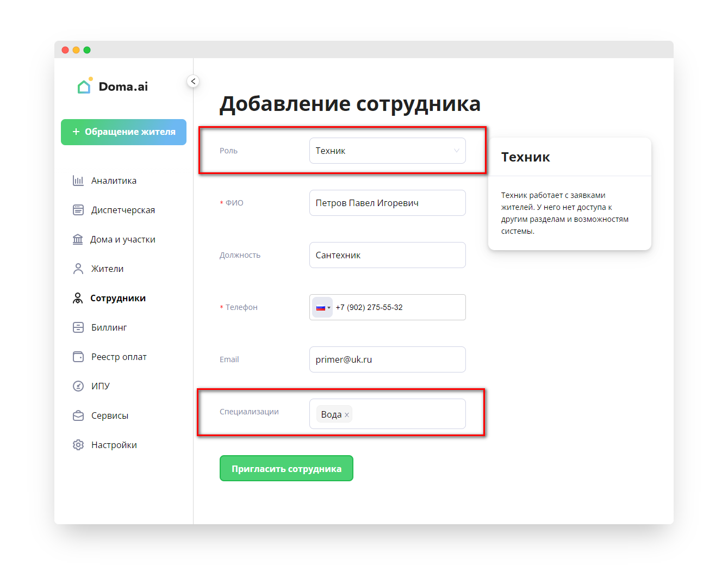Open the phone country flag selector
This screenshot has width=728, height=565.
click(x=322, y=307)
